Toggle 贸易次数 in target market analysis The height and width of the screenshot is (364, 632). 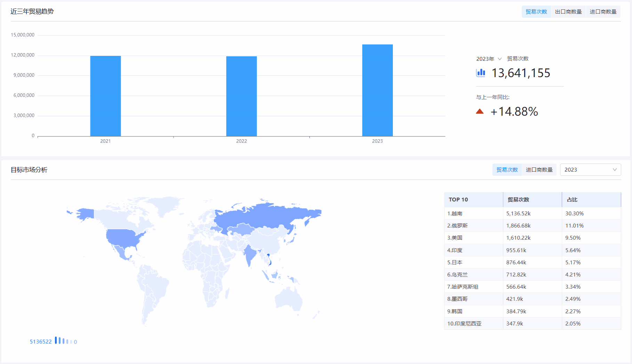pyautogui.click(x=507, y=170)
